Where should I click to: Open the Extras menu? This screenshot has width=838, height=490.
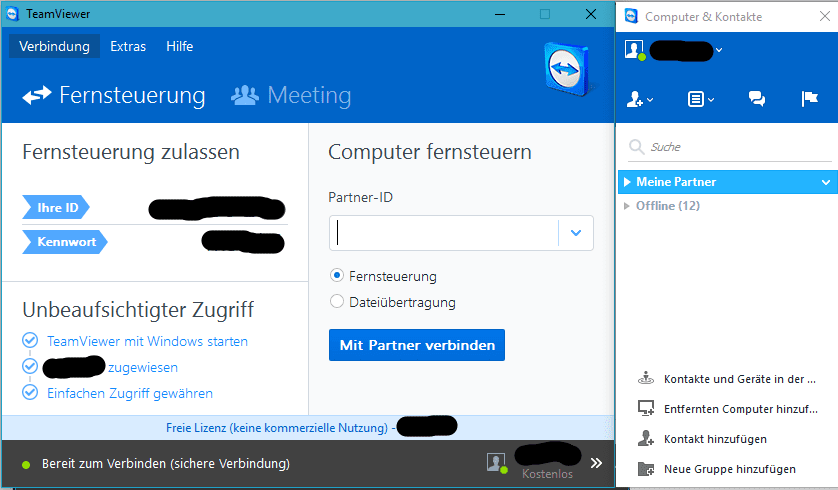pos(128,46)
